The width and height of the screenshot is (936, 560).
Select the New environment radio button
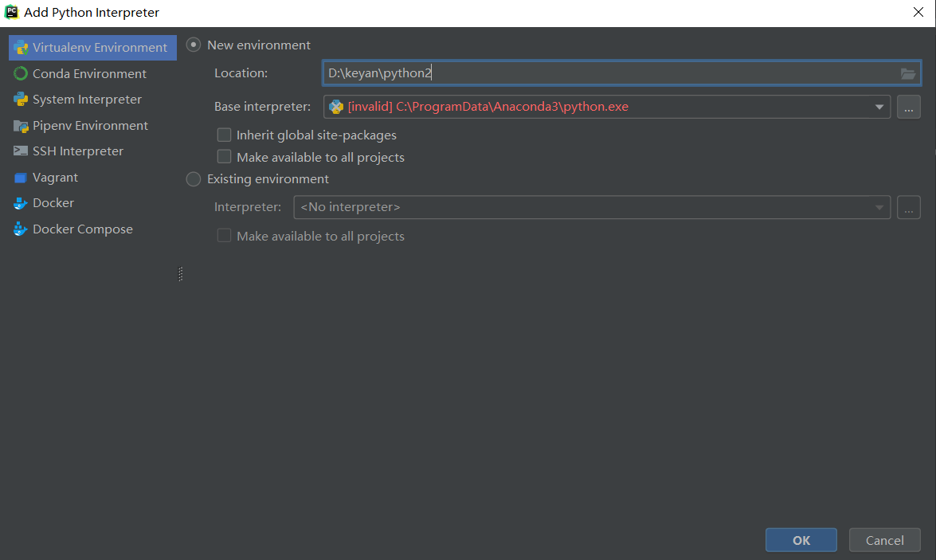point(194,45)
